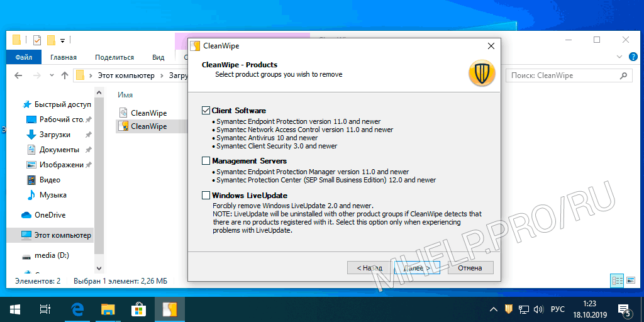Click the Symantec shield tray icon
The height and width of the screenshot is (322, 644).
pyautogui.click(x=508, y=308)
